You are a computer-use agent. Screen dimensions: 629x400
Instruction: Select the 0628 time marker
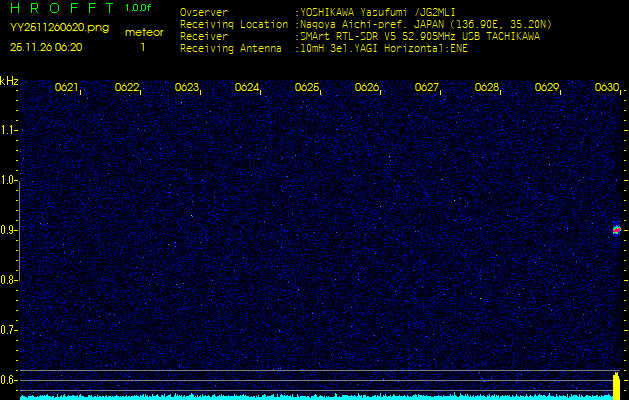[487, 87]
